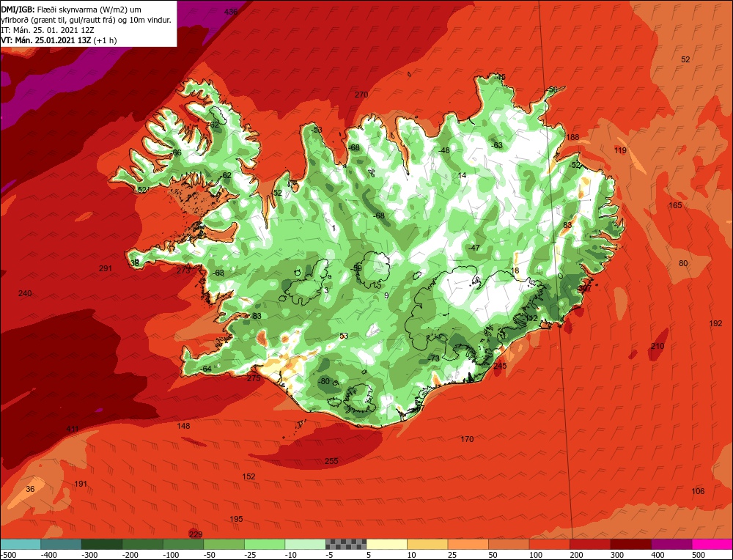Click the map value -64
Viewport: 733px width, 560px height.
click(205, 369)
